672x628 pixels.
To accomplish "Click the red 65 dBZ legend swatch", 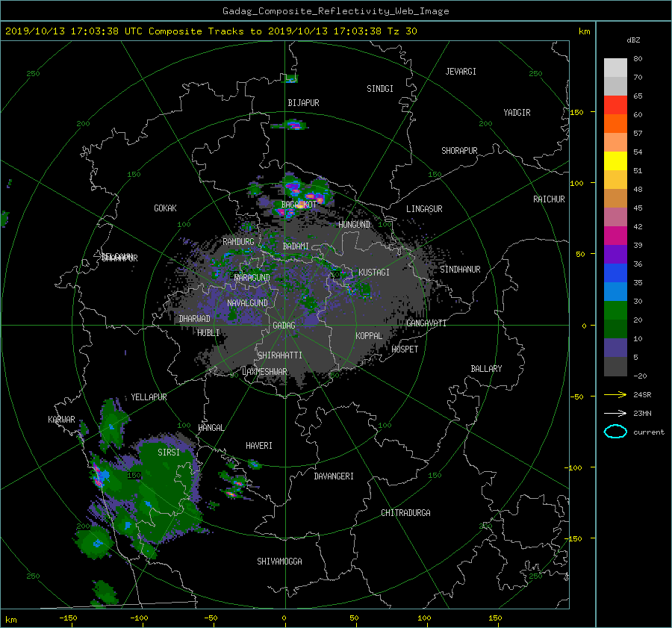I will (615, 105).
